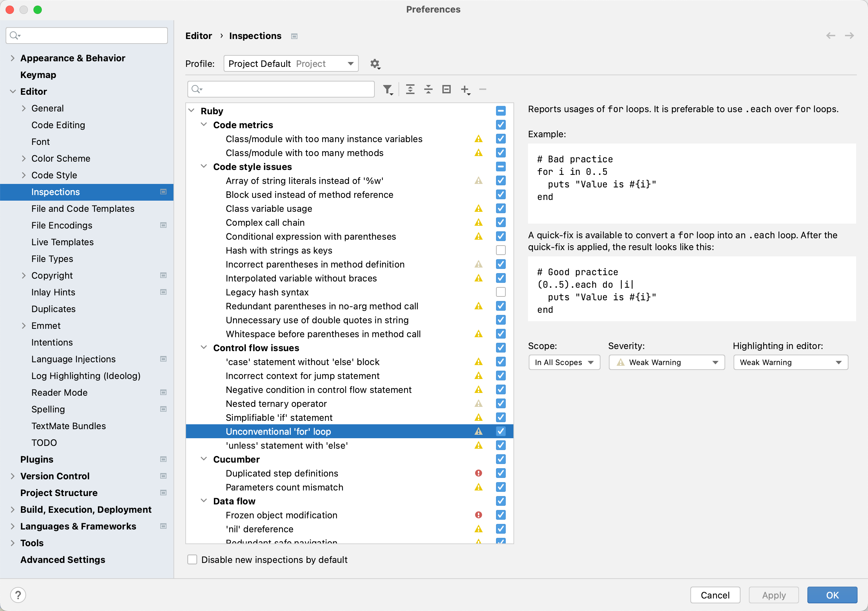Enable the 'Hash with strings as keys' inspection
The width and height of the screenshot is (868, 611).
501,250
